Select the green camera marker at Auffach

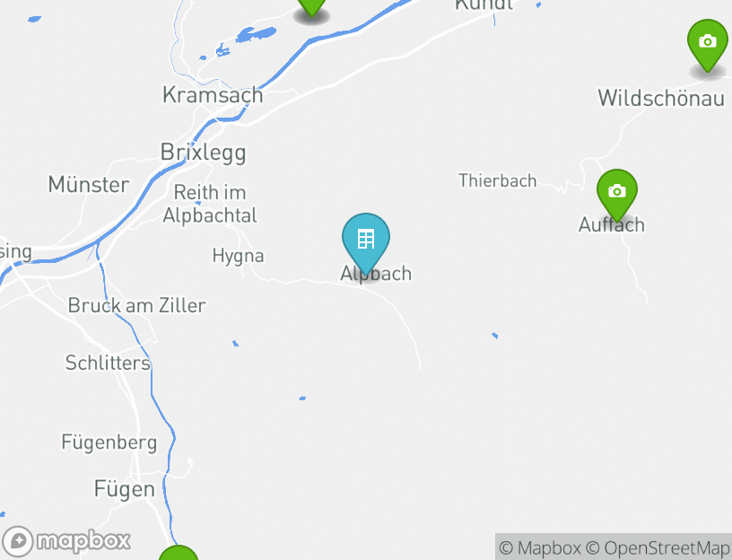tap(616, 194)
